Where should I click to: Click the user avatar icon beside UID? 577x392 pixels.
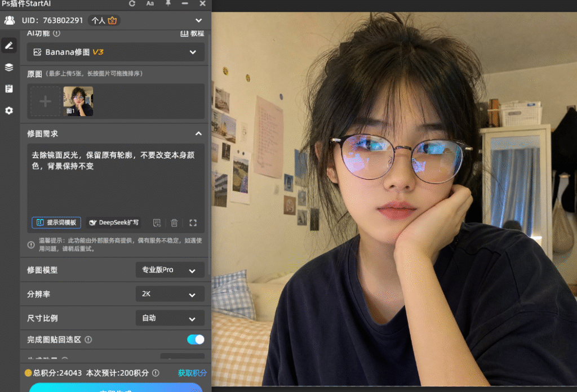(x=10, y=20)
